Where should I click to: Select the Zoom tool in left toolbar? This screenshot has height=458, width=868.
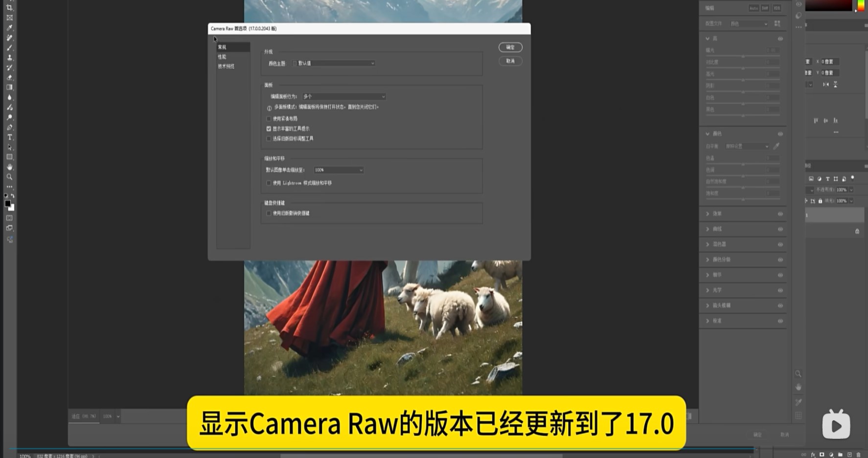9,177
